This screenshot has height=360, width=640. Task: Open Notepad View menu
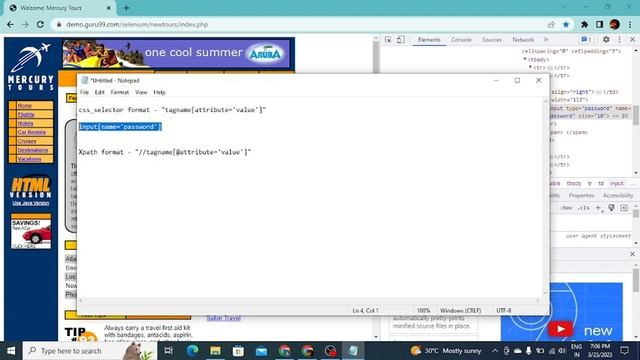pos(141,92)
